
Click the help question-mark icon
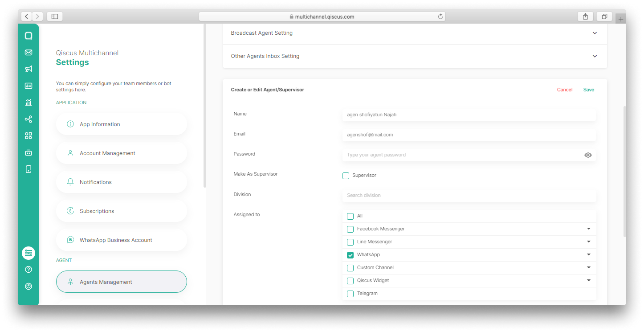[29, 269]
